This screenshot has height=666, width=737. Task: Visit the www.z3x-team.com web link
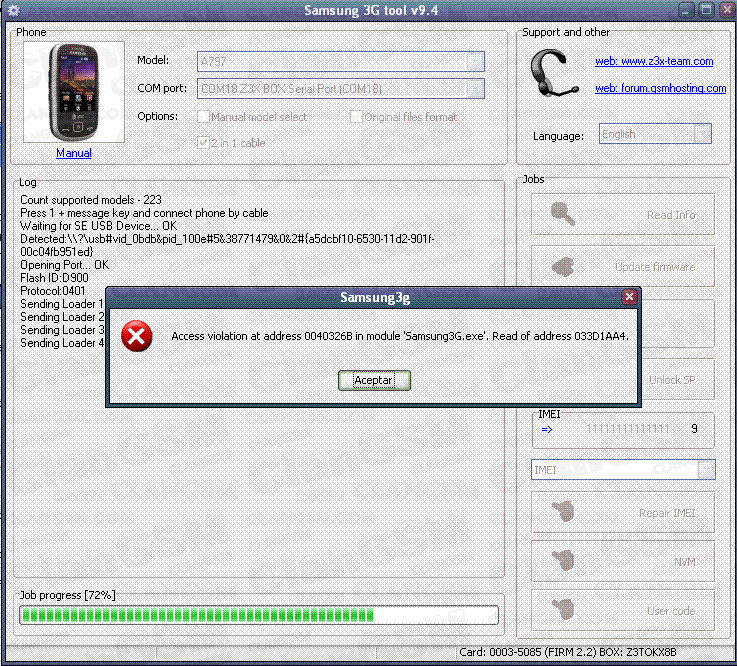[x=654, y=61]
